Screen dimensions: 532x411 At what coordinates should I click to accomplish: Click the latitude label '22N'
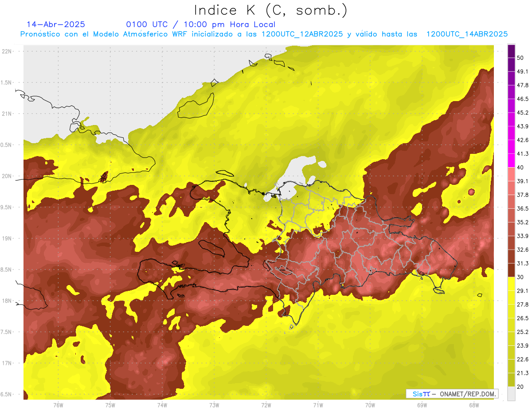point(7,51)
